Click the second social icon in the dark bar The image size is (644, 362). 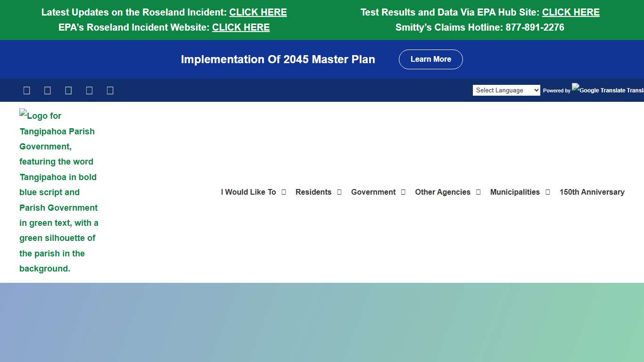48,90
